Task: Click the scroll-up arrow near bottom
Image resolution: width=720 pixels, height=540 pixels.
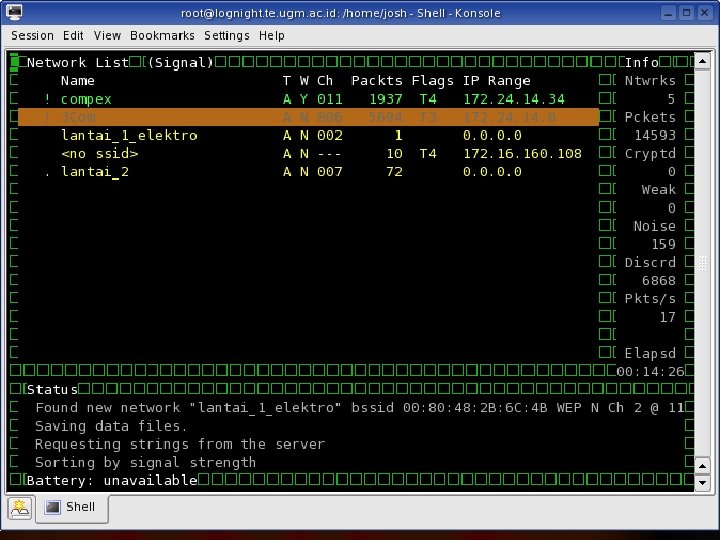Action: pos(703,466)
